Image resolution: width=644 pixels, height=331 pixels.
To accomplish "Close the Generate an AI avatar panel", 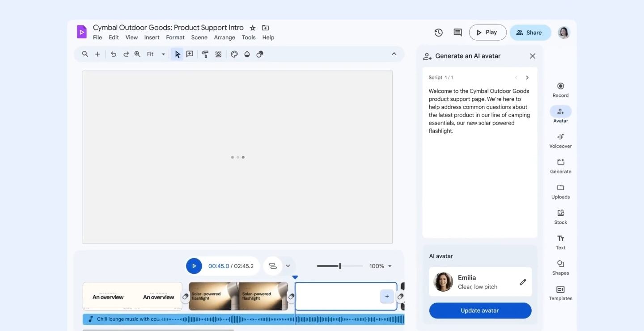I will 532,56.
